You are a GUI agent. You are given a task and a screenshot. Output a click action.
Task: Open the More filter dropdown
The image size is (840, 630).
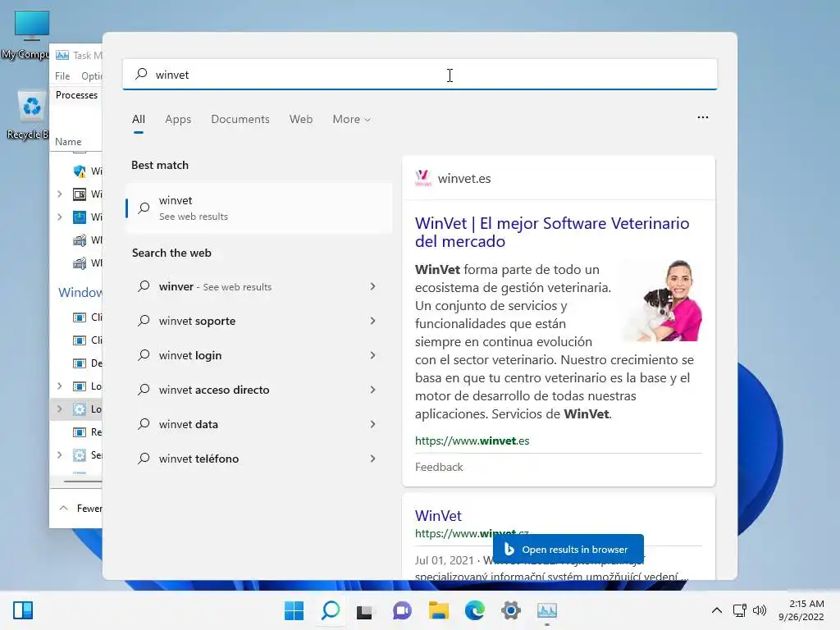[x=351, y=119]
